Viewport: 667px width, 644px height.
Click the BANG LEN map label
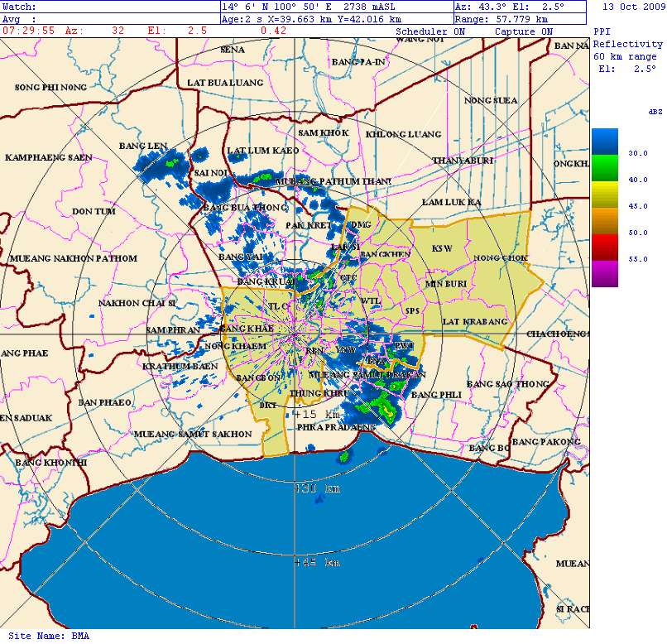pyautogui.click(x=143, y=146)
